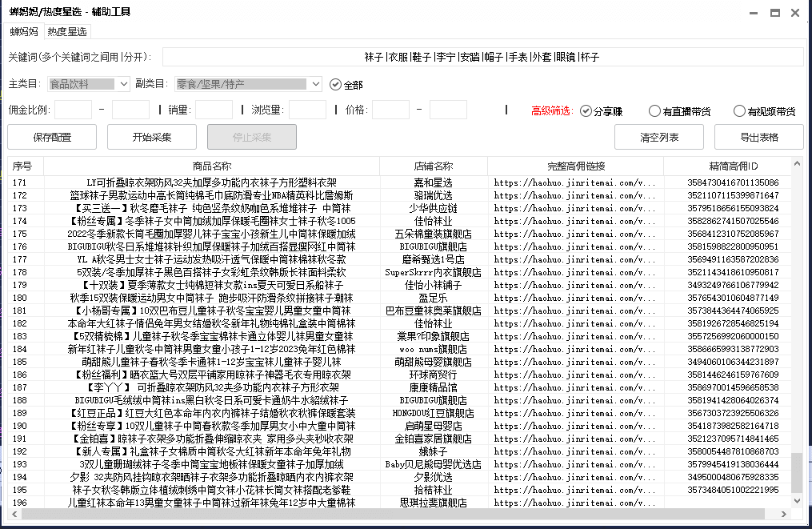Select shop name 盈足乐

tap(434, 298)
